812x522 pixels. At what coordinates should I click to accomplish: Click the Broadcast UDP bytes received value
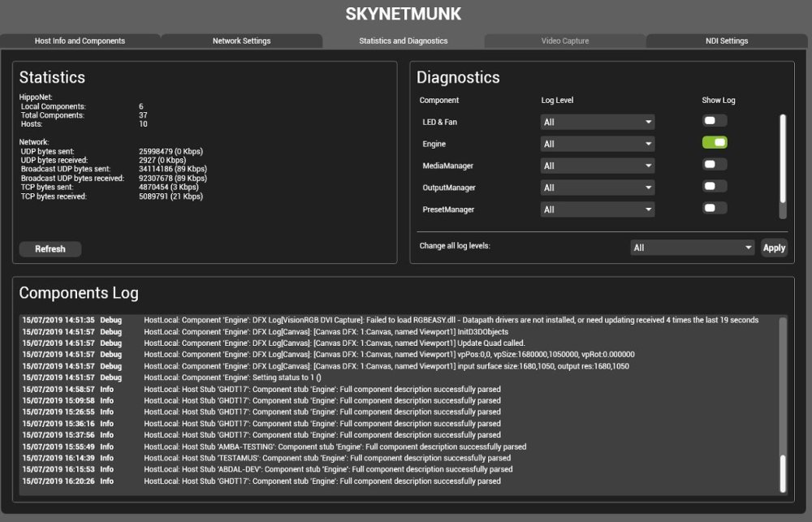point(173,178)
